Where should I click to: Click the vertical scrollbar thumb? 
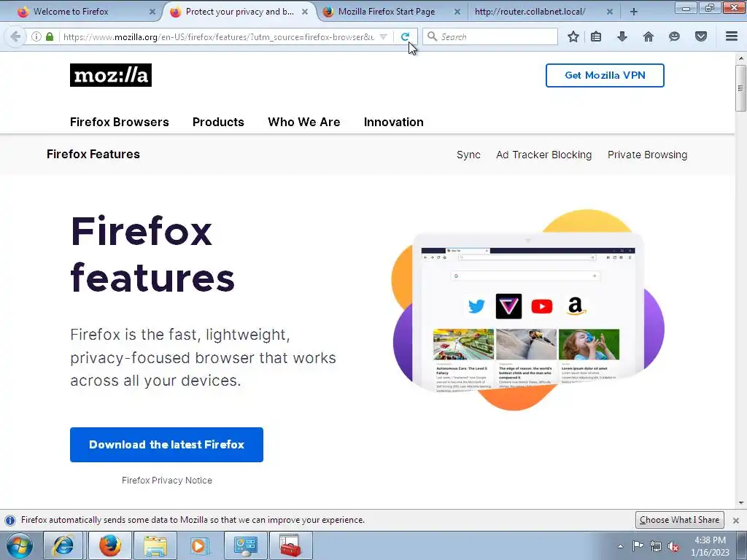[740, 88]
